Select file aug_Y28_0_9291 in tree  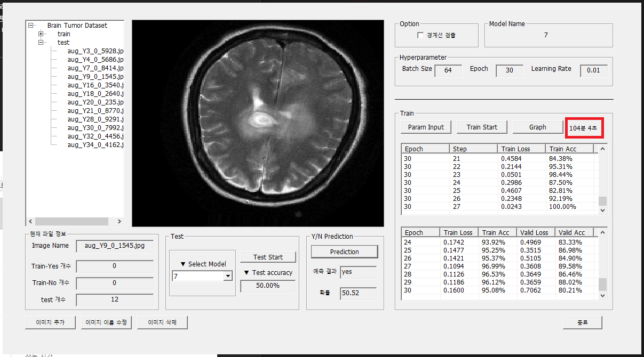pos(96,119)
